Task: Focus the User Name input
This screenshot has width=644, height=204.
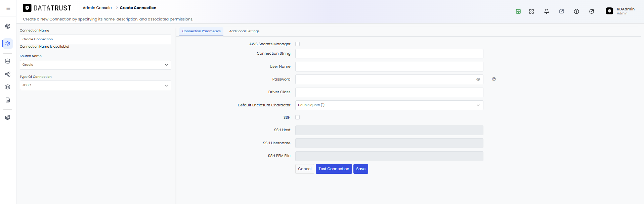Action: click(389, 66)
